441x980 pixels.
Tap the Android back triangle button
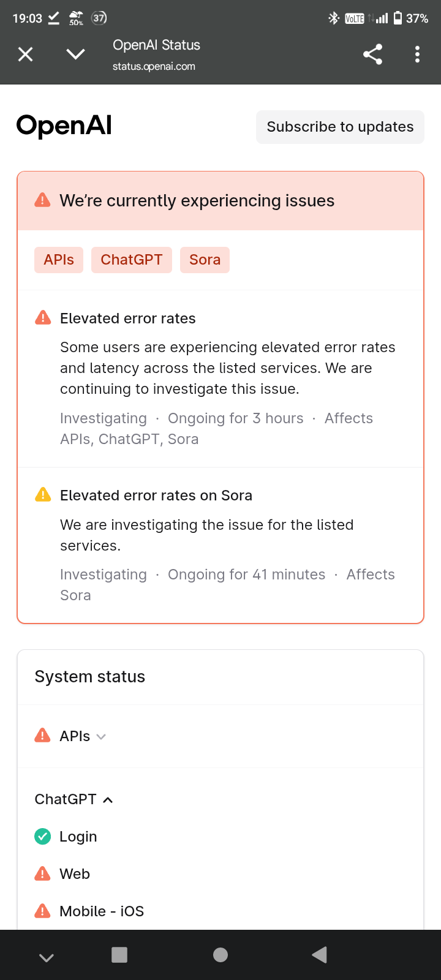click(320, 955)
